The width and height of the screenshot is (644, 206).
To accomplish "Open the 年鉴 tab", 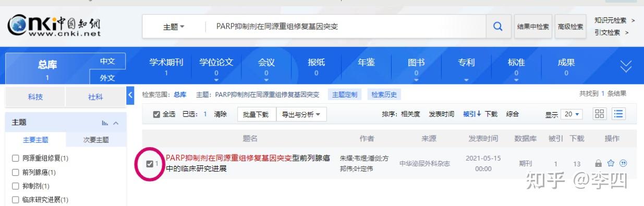I will [366, 63].
